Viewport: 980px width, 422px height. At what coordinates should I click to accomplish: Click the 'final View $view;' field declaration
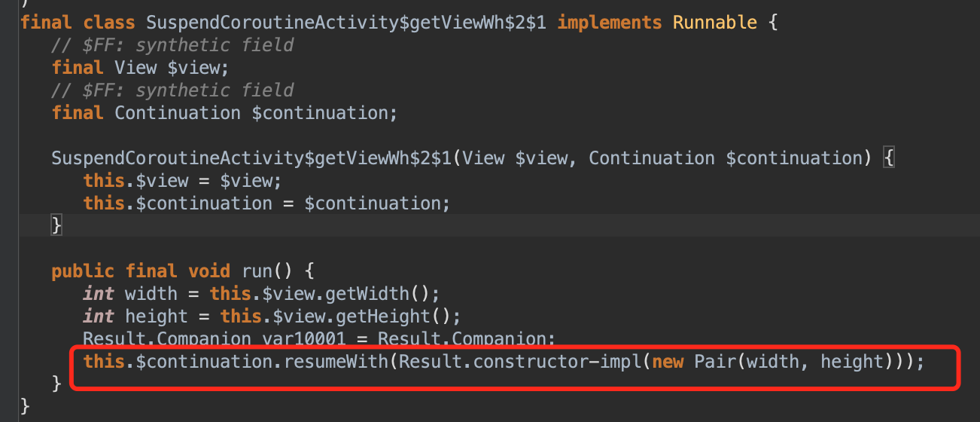(140, 68)
